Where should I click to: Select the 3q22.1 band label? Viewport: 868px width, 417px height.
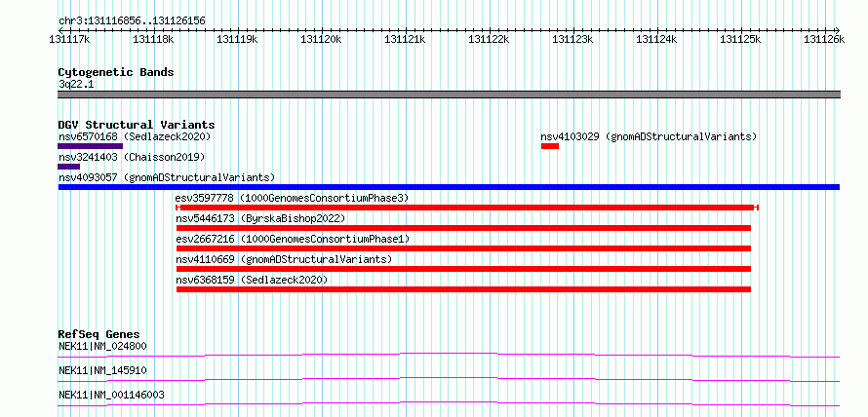coord(75,84)
